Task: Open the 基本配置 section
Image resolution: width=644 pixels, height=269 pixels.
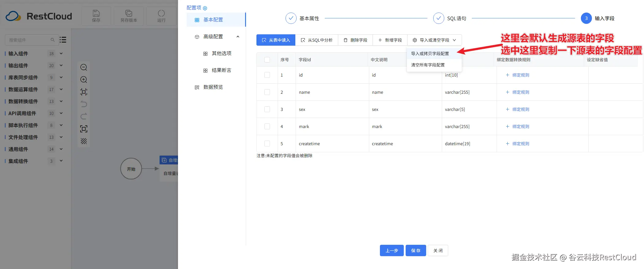Action: click(216, 20)
